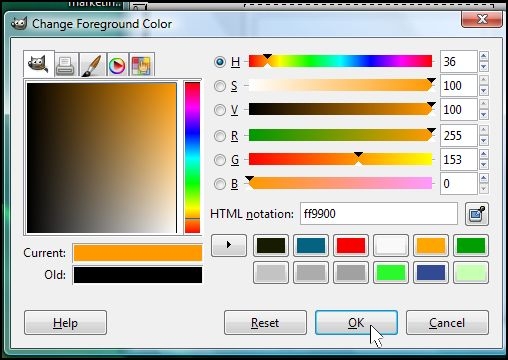
Task: Select the V value radio button
Action: tap(220, 110)
